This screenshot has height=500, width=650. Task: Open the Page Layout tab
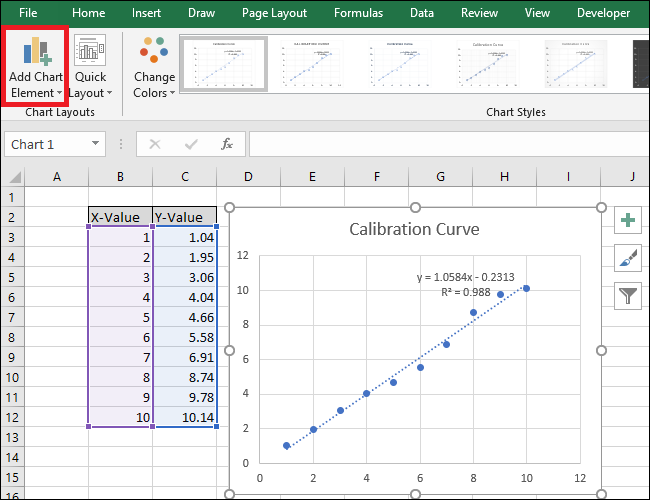[275, 13]
